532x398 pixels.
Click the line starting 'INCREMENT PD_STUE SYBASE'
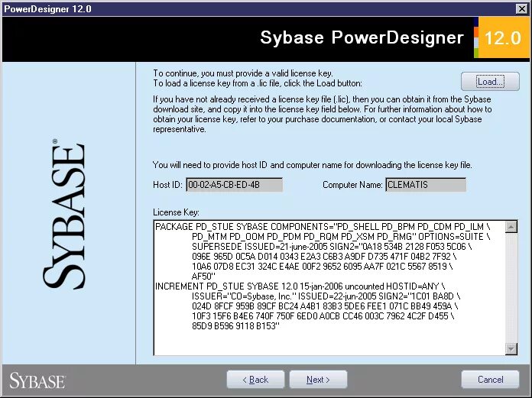pos(300,286)
